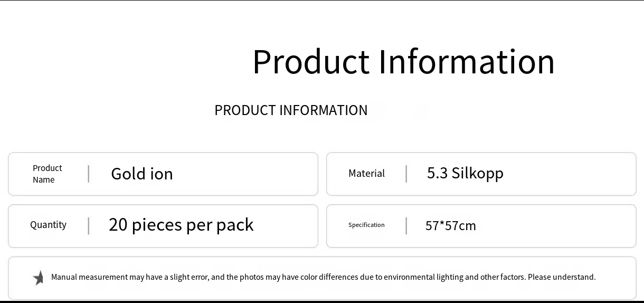Click the divider line after Quantity
Screen dimensions: 644x303
coord(89,225)
